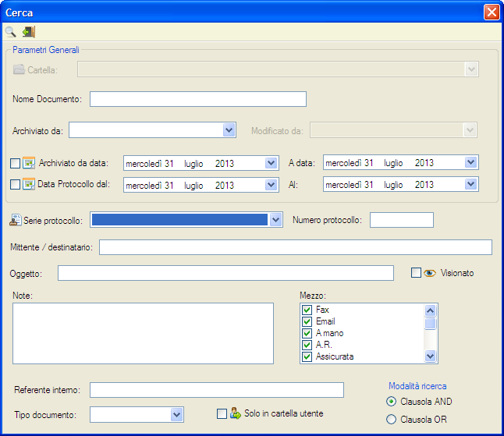The image size is (504, 436).
Task: Check Solo in cartella utente checkbox
Action: pyautogui.click(x=222, y=414)
